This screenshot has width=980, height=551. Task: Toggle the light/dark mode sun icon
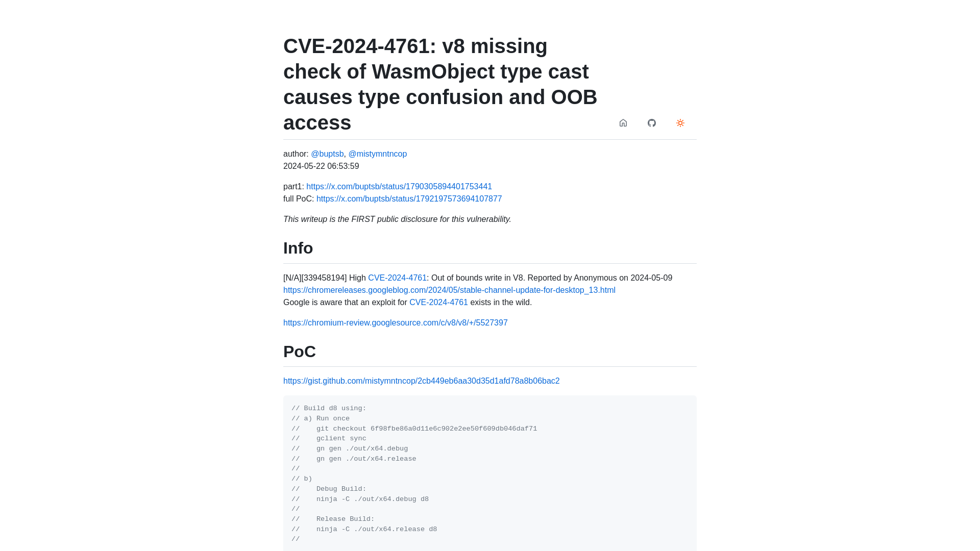680,123
